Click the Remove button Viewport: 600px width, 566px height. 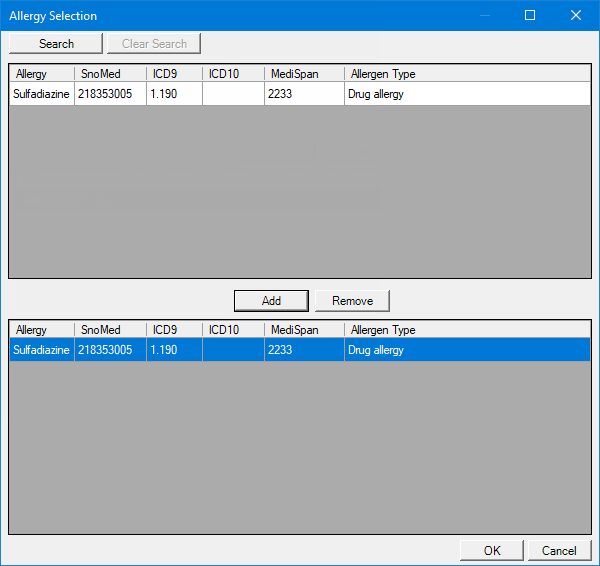tap(352, 301)
